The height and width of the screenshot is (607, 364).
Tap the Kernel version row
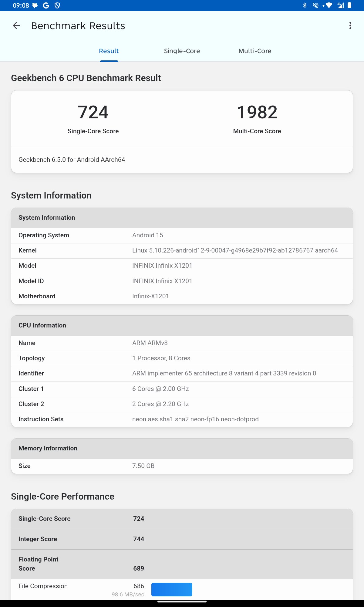point(182,251)
